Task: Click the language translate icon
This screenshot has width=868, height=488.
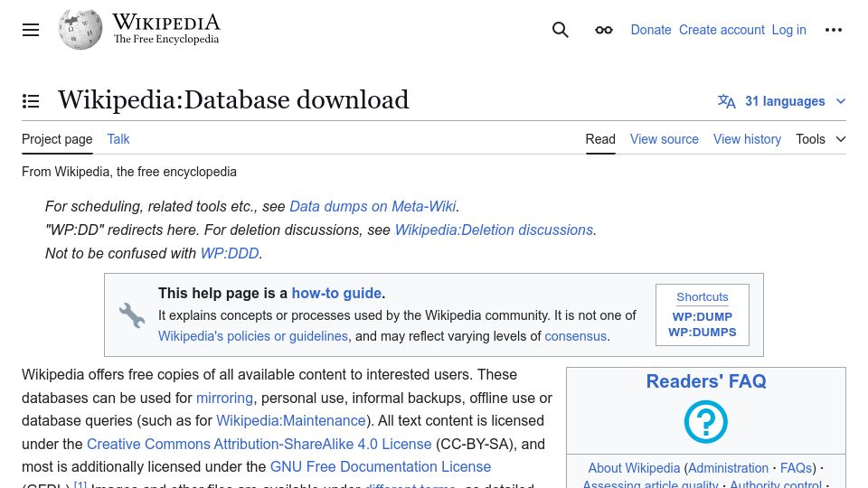Action: coord(726,101)
